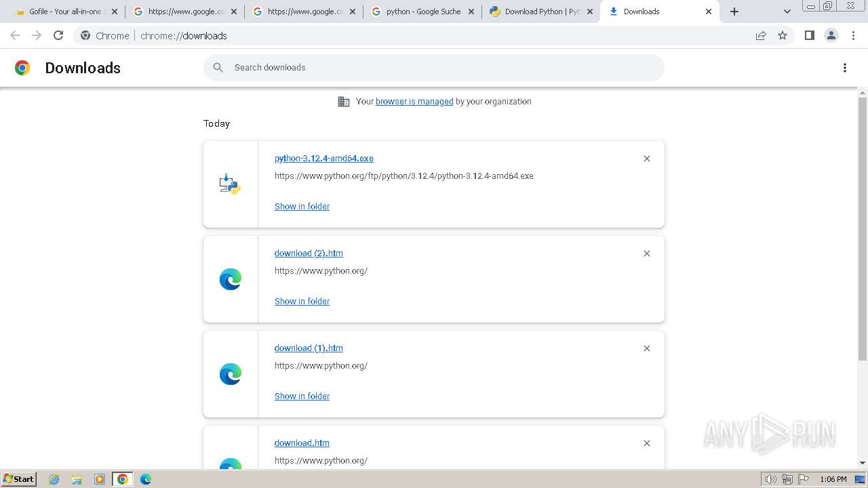Reload the page with the refresh icon
868x488 pixels.
[58, 35]
